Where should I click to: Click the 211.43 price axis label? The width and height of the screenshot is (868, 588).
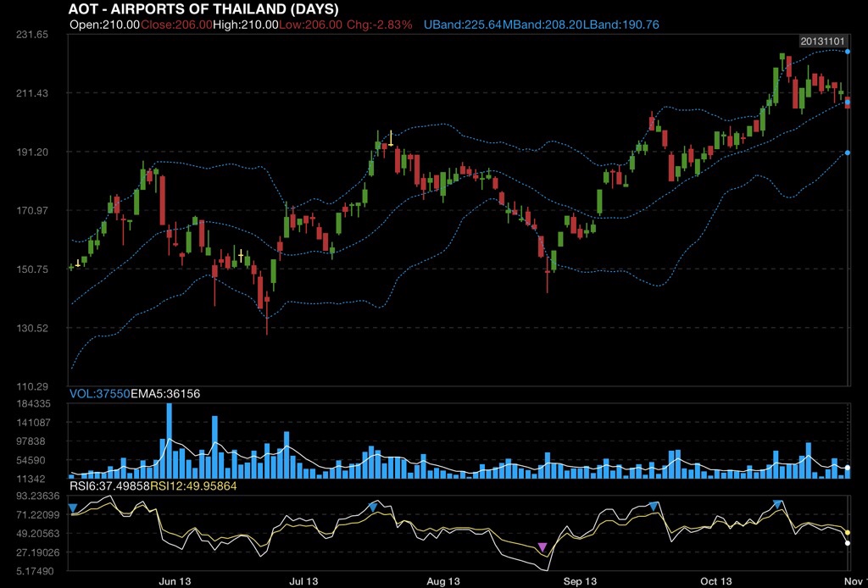34,93
